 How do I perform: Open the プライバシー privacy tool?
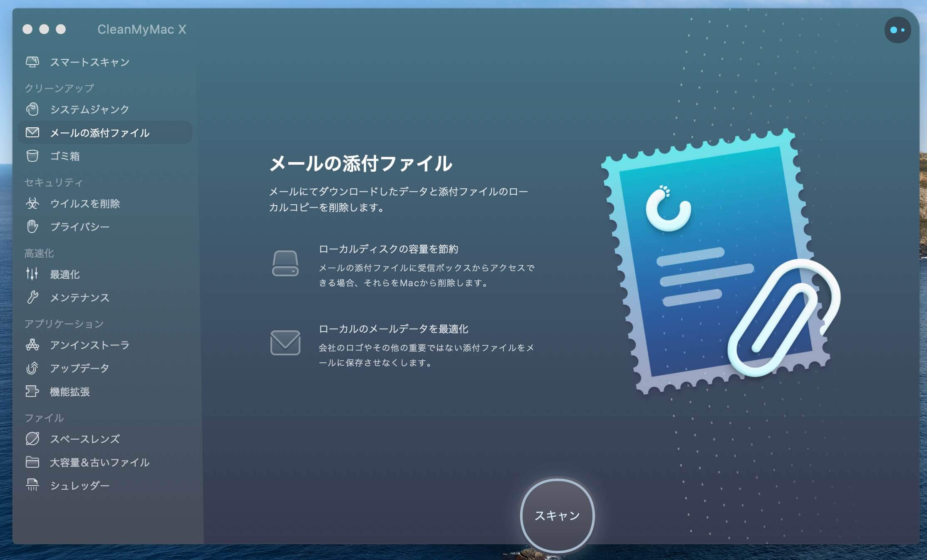(x=33, y=227)
